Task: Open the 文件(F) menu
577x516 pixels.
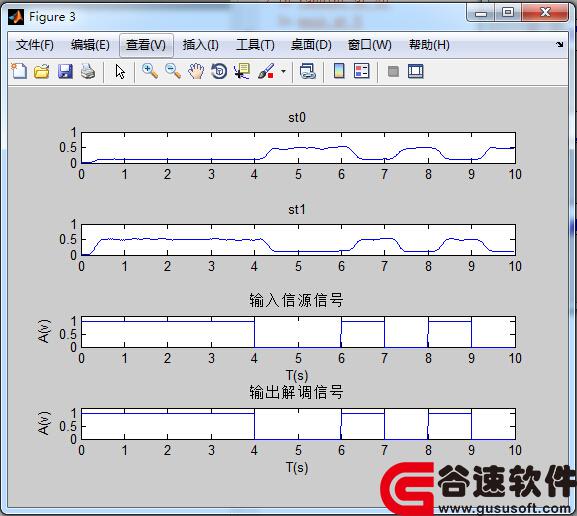Action: (x=35, y=45)
